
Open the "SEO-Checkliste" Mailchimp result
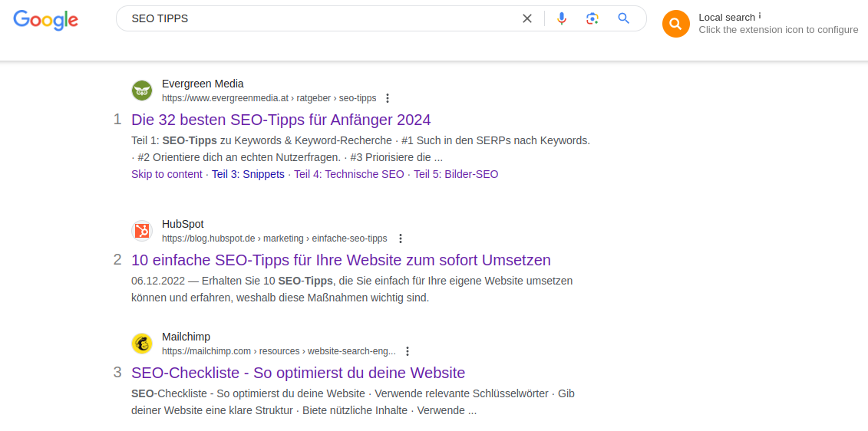[x=298, y=373]
